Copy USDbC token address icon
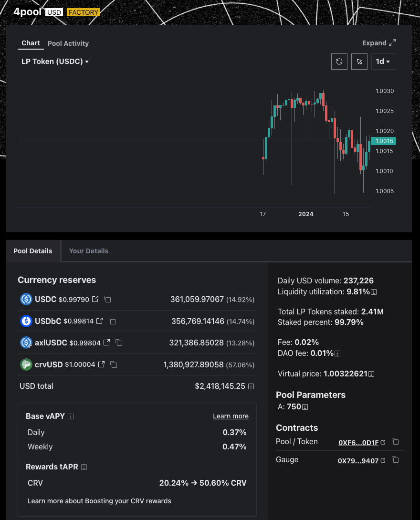The width and height of the screenshot is (420, 520). pyautogui.click(x=112, y=321)
